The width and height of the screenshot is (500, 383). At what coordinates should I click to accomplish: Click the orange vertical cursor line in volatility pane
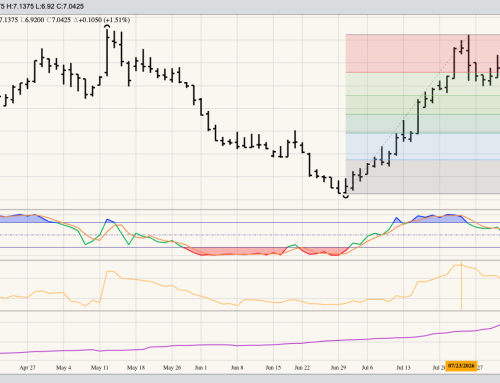pyautogui.click(x=461, y=286)
